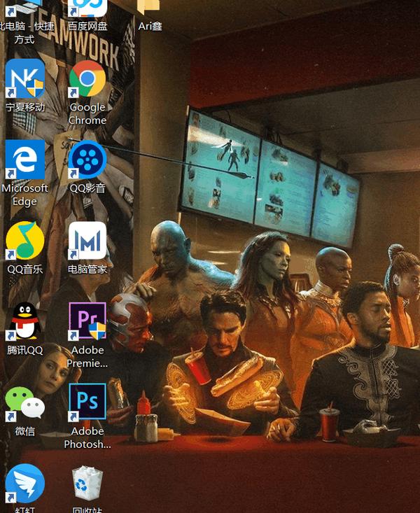Select the 'Microsoft Edge' label text

coord(25,195)
